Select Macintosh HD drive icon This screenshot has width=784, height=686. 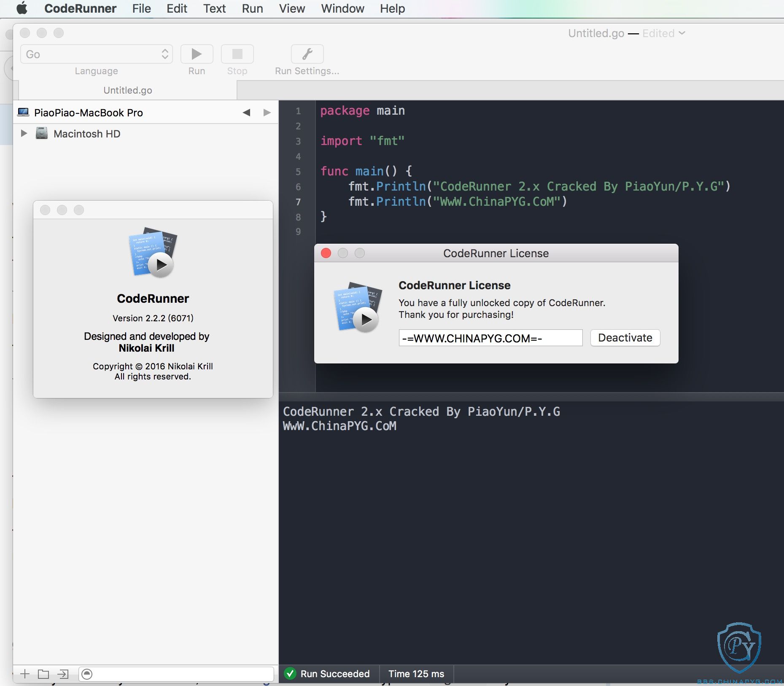point(42,133)
